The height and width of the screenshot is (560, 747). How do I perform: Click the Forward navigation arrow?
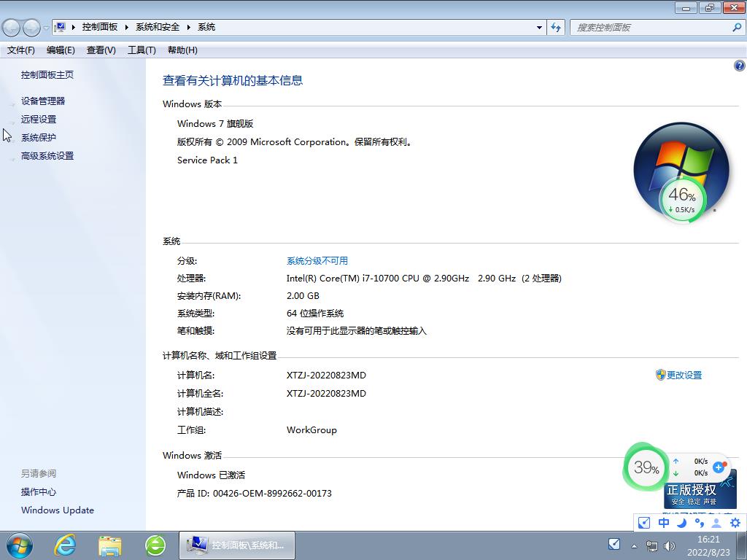31,28
